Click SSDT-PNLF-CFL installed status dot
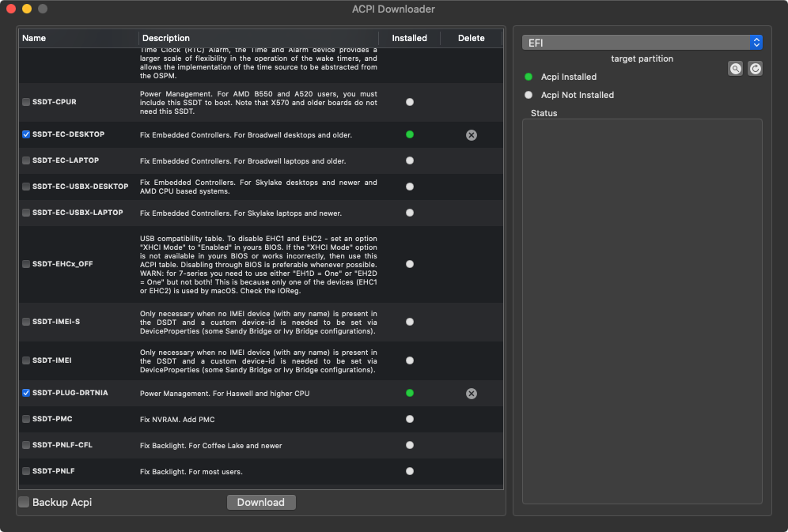 click(x=410, y=445)
